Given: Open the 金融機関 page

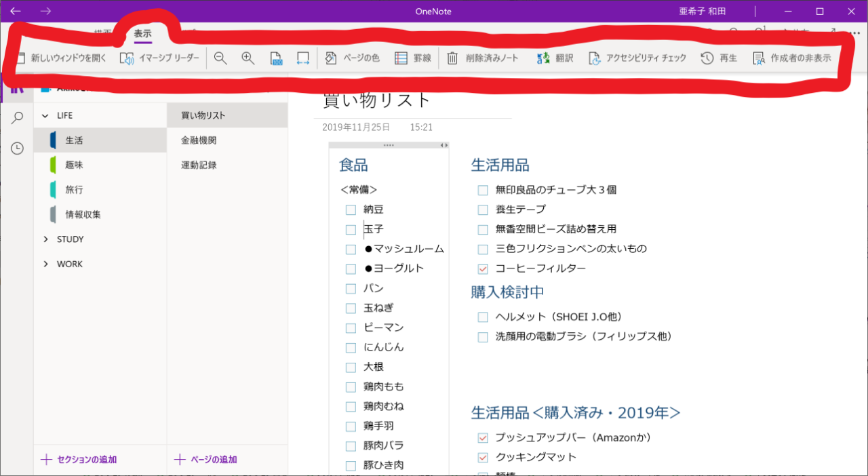Looking at the screenshot, I should [x=199, y=140].
